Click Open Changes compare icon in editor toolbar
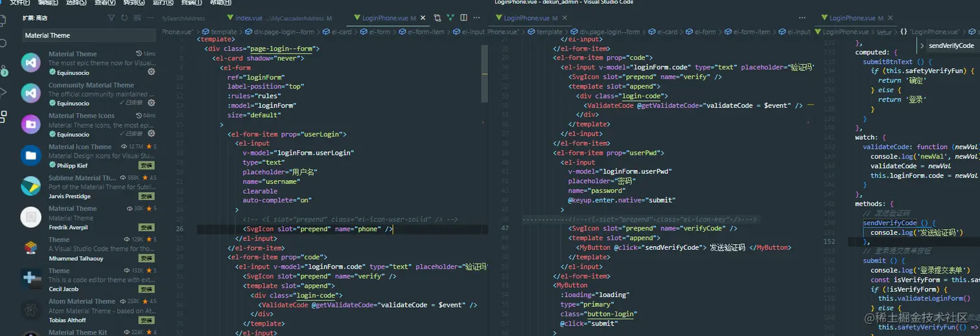The height and width of the screenshot is (336, 980). pyautogui.click(x=437, y=18)
